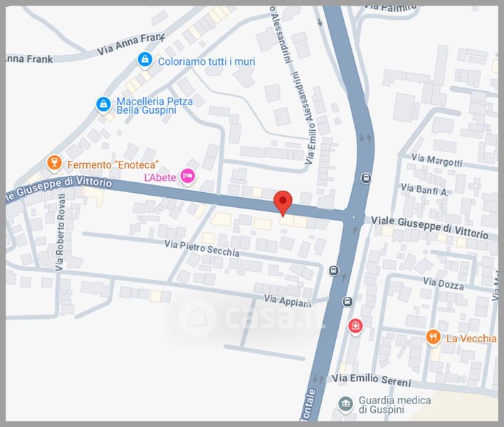Click the bus stop icon beside Via Pietro Secchia
This screenshot has width=504, height=427.
[334, 270]
